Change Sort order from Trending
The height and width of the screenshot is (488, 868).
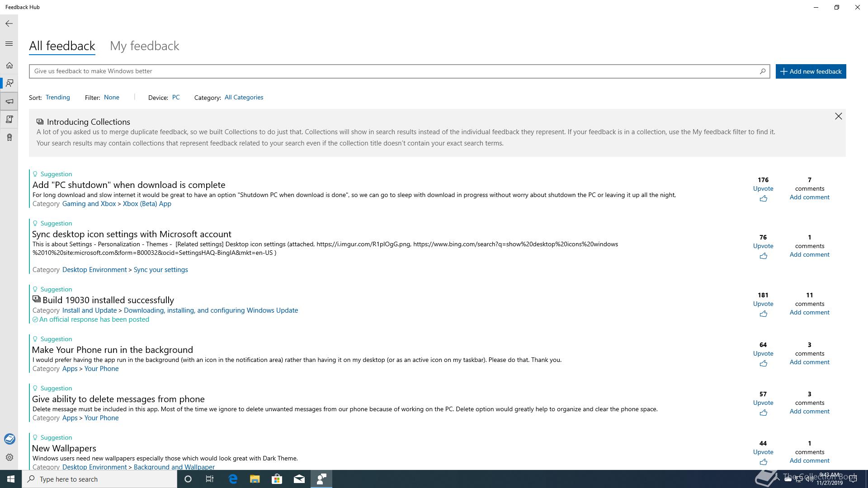(x=57, y=97)
